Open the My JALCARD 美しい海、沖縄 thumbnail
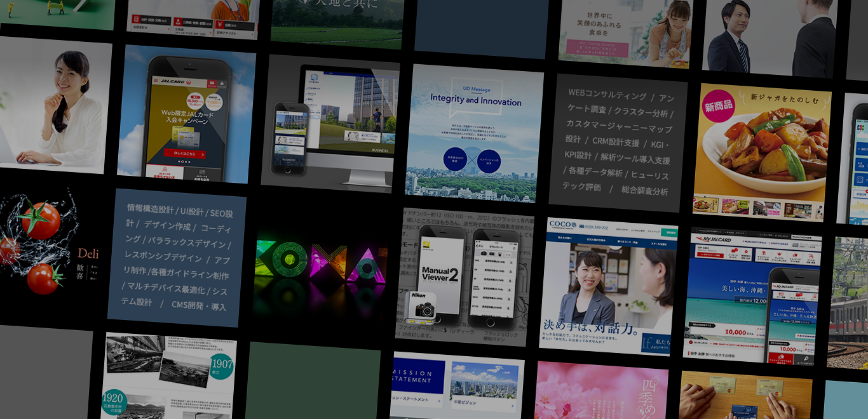 tap(752, 296)
